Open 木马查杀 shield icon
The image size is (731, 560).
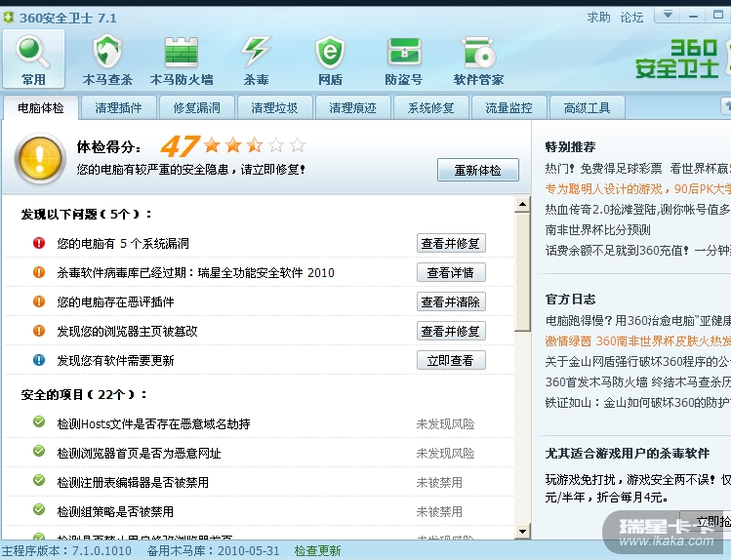107,52
